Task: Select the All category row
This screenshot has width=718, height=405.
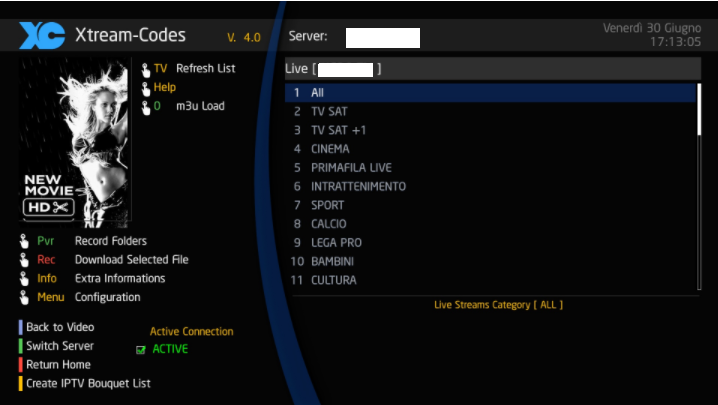Action: [490, 93]
